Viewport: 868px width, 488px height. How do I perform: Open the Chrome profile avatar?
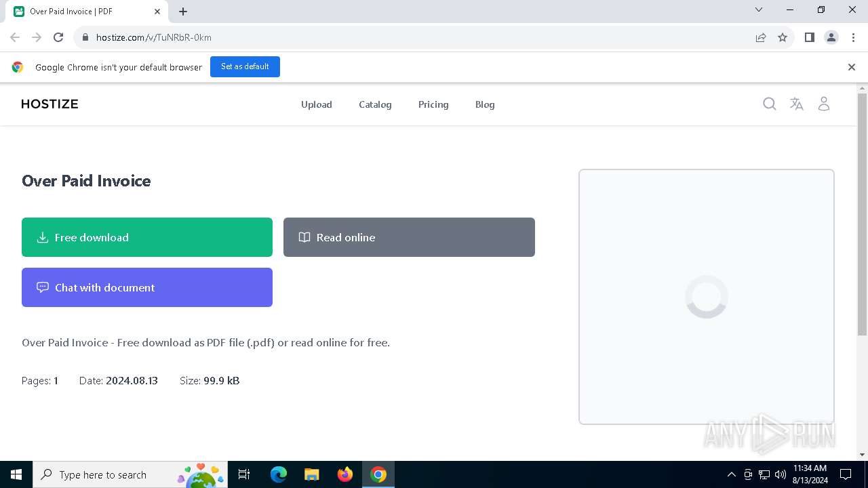[x=831, y=37]
